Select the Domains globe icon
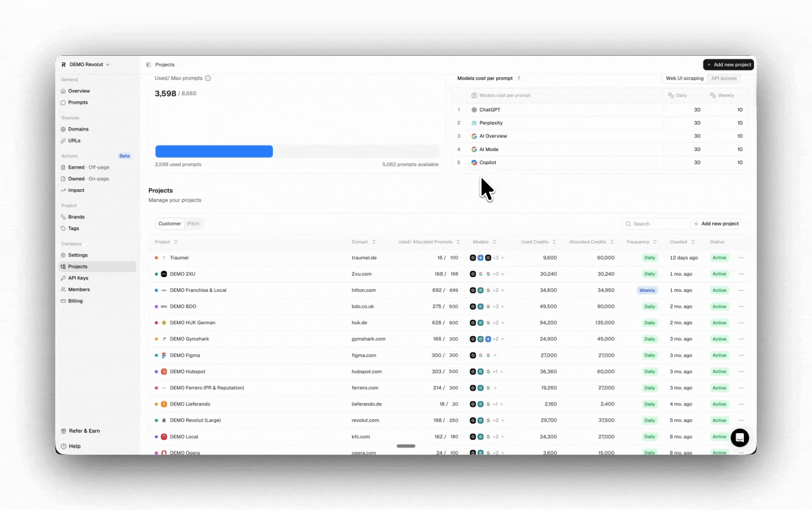The height and width of the screenshot is (510, 812). point(63,129)
